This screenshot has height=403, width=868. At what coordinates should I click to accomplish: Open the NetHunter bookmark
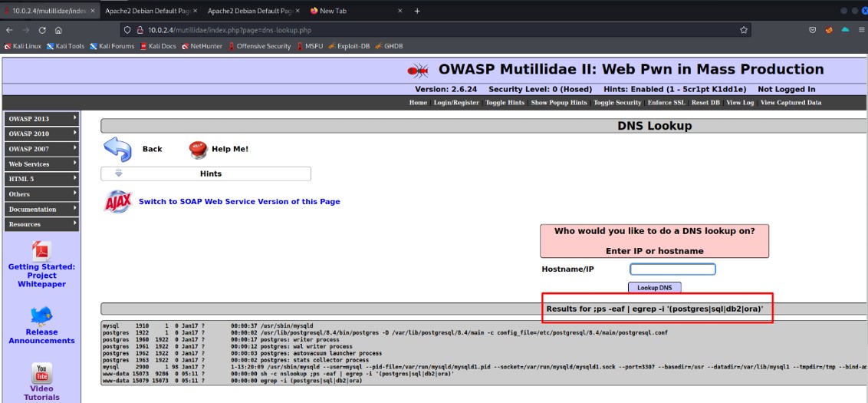tap(202, 46)
